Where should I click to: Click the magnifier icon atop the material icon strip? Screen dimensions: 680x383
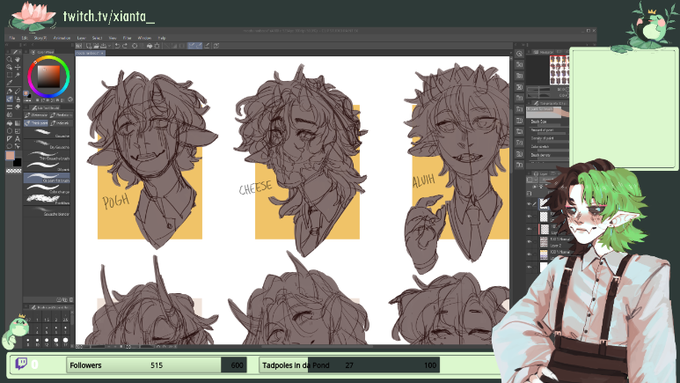(520, 53)
